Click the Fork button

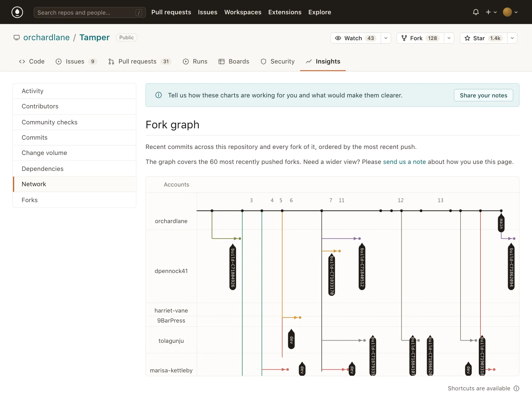420,38
